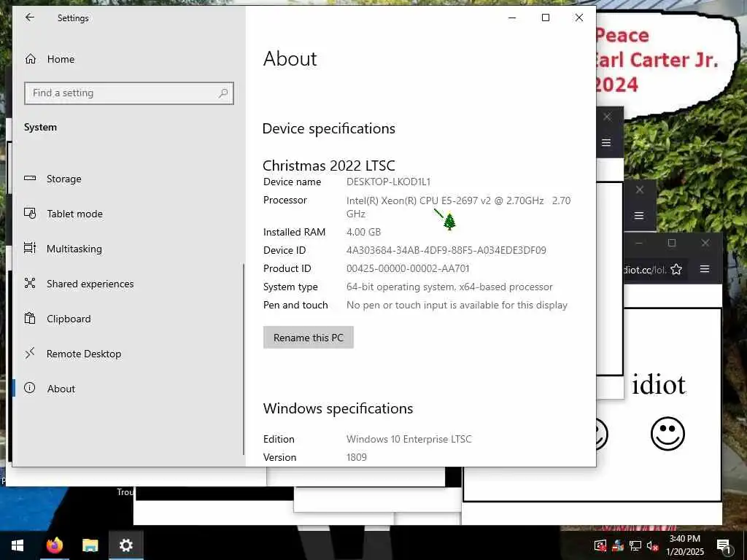Click the network tray icon
The width and height of the screenshot is (747, 560).
[635, 545]
